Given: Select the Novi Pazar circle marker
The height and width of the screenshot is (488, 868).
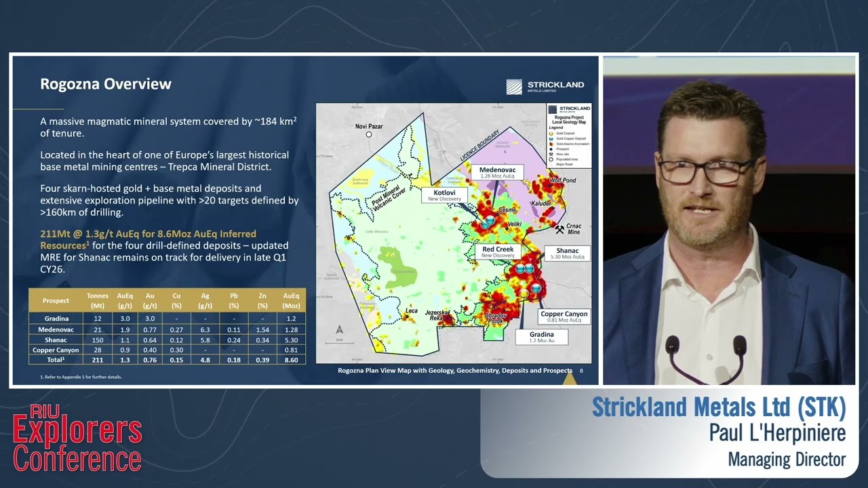Looking at the screenshot, I should [x=369, y=134].
